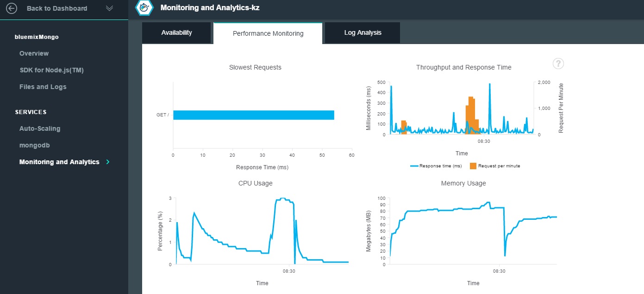
Task: Open the Log Analysis tab
Action: pos(363,33)
